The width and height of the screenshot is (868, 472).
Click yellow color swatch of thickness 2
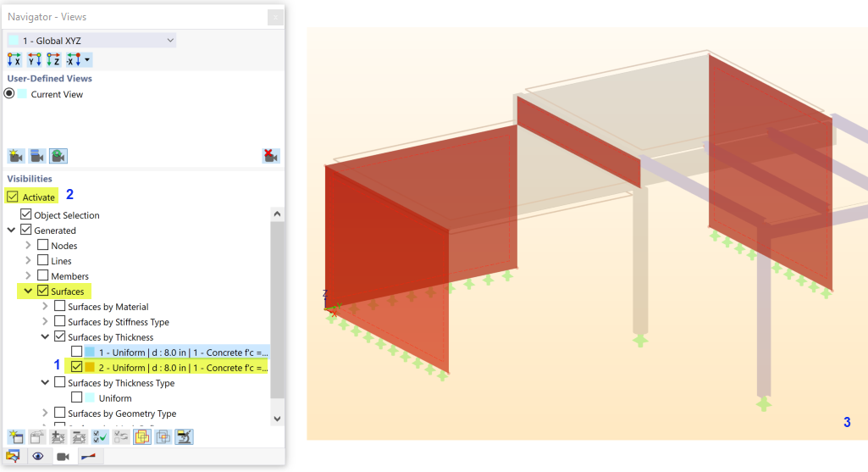90,367
